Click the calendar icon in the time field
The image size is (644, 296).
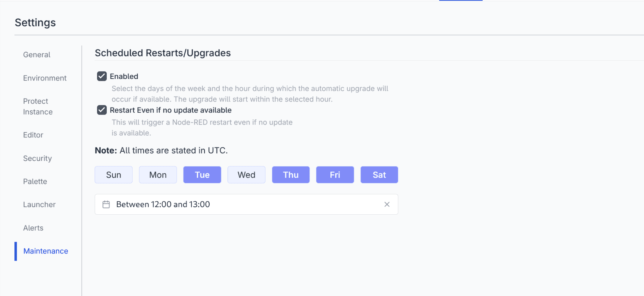pos(106,204)
